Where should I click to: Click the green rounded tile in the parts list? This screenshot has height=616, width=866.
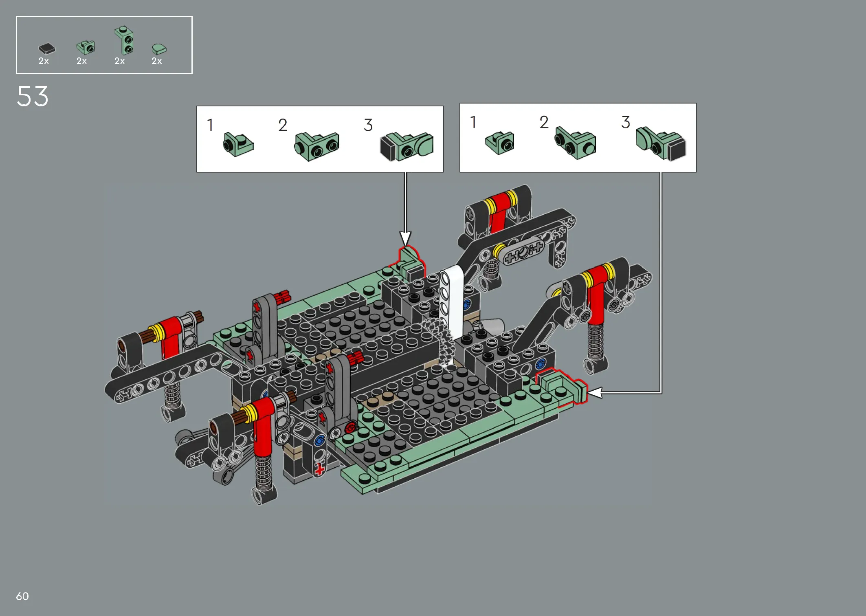[x=159, y=49]
